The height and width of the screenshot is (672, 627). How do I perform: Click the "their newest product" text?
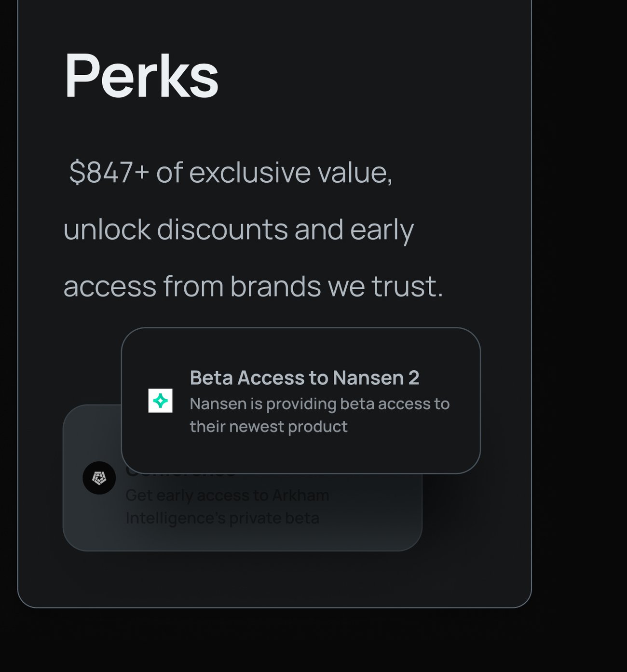tap(268, 427)
